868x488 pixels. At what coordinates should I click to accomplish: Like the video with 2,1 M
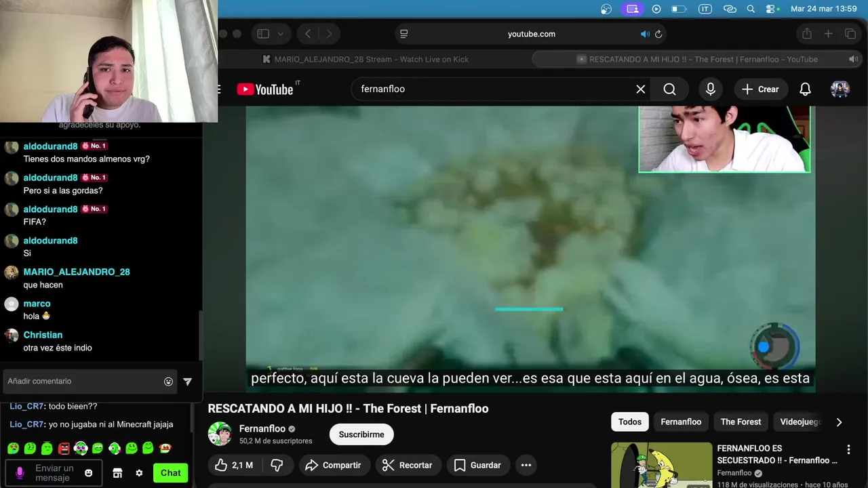pos(234,465)
